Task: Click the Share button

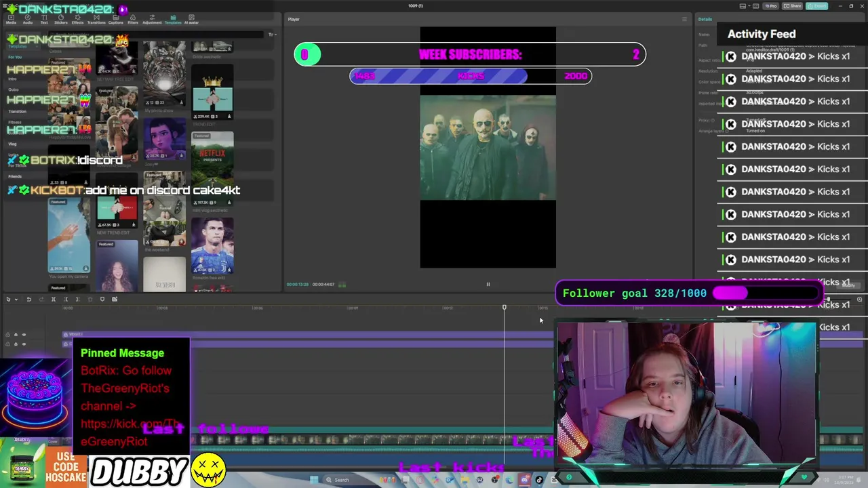Action: pyautogui.click(x=792, y=6)
